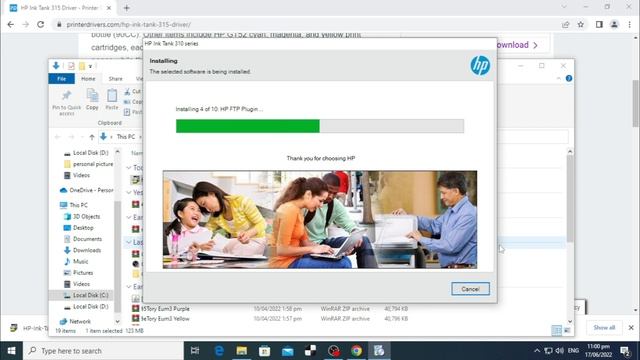This screenshot has height=360, width=640.
Task: Open Task View on taskbar
Action: [x=195, y=351]
